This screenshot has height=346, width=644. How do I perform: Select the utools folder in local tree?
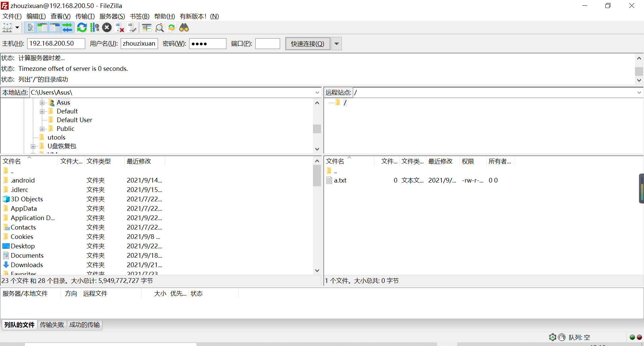(x=56, y=137)
